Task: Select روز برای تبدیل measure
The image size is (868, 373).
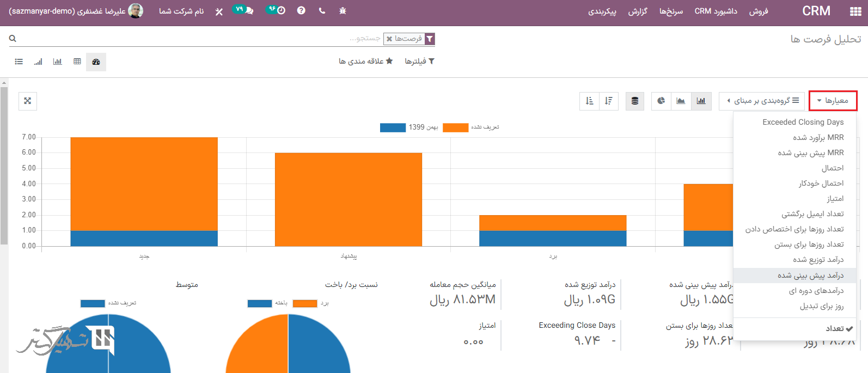Action: pos(795,306)
